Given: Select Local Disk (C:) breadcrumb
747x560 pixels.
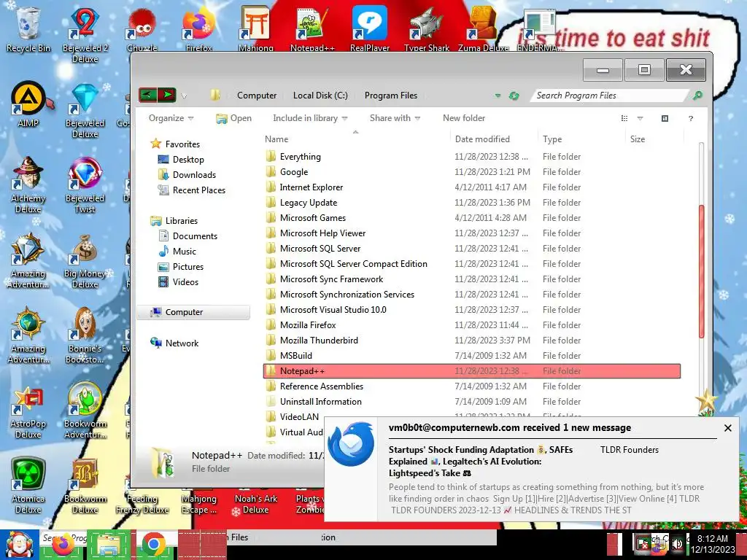Looking at the screenshot, I should tap(320, 96).
